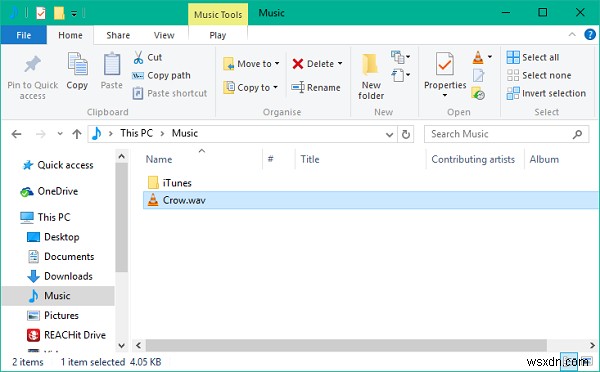Click the Properties checkmark icon
600x372 pixels.
pos(445,64)
